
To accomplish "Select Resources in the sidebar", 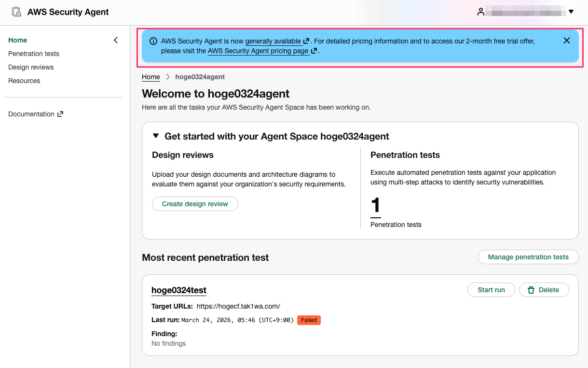I will coord(24,81).
